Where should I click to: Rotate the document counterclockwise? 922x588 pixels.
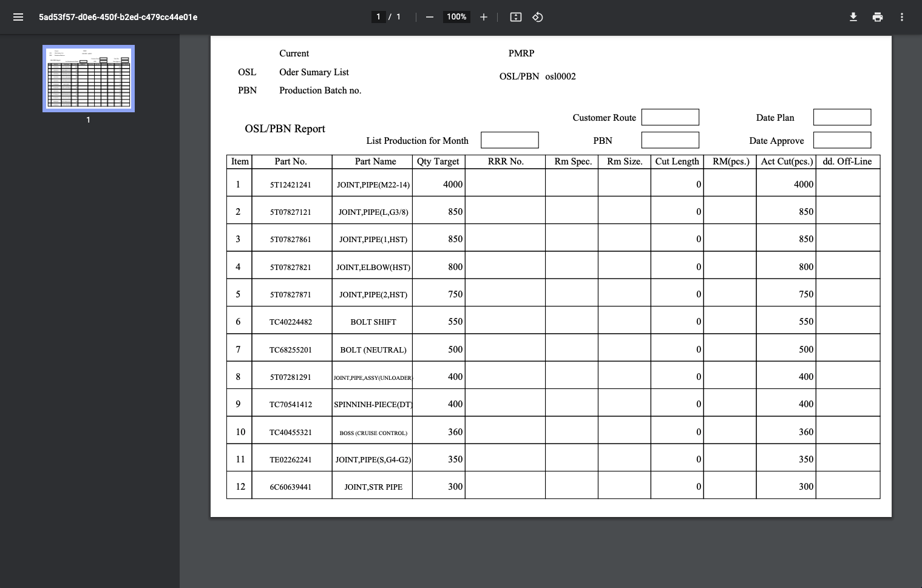coord(538,17)
